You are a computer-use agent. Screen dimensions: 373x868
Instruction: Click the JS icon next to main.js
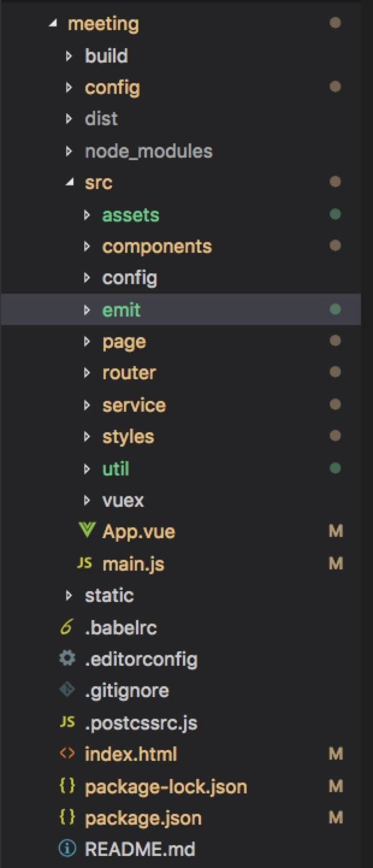click(x=85, y=563)
